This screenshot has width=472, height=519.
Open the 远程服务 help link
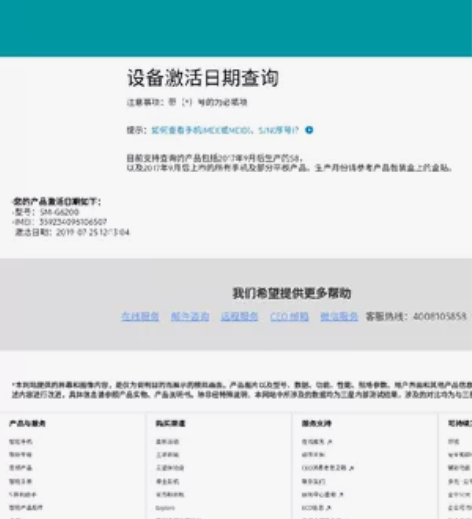[239, 316]
